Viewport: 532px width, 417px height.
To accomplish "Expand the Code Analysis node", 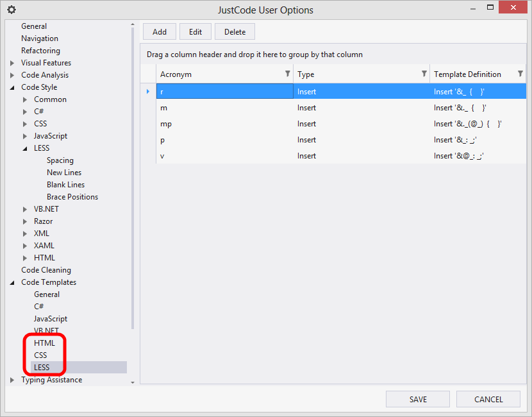I will pyautogui.click(x=12, y=76).
